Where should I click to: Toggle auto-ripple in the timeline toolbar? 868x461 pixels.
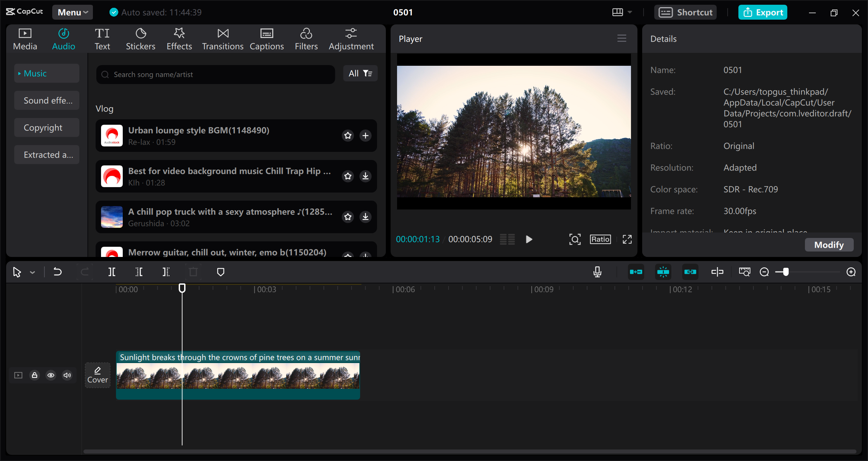[x=636, y=272]
